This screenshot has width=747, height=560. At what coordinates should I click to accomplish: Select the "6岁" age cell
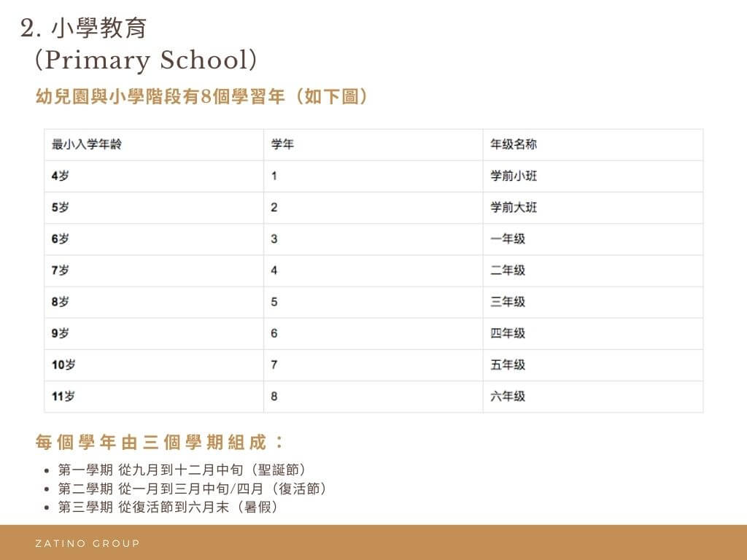pos(61,238)
